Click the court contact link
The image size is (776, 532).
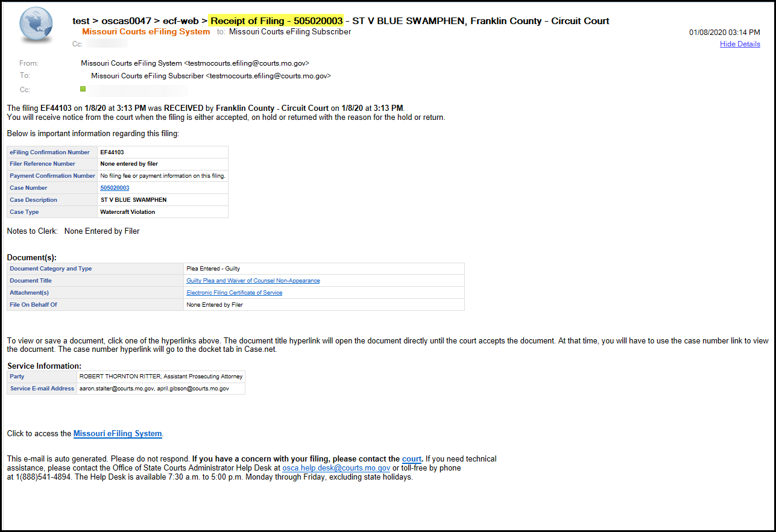pyautogui.click(x=412, y=459)
